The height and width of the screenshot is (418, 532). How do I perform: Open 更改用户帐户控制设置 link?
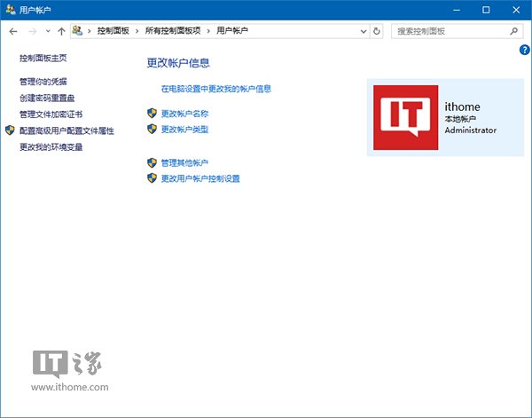coord(199,178)
